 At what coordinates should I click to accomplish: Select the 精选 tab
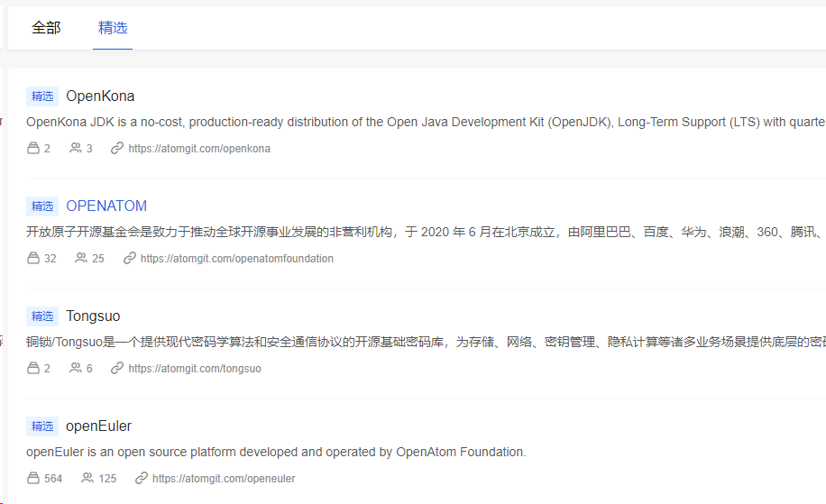pos(112,27)
